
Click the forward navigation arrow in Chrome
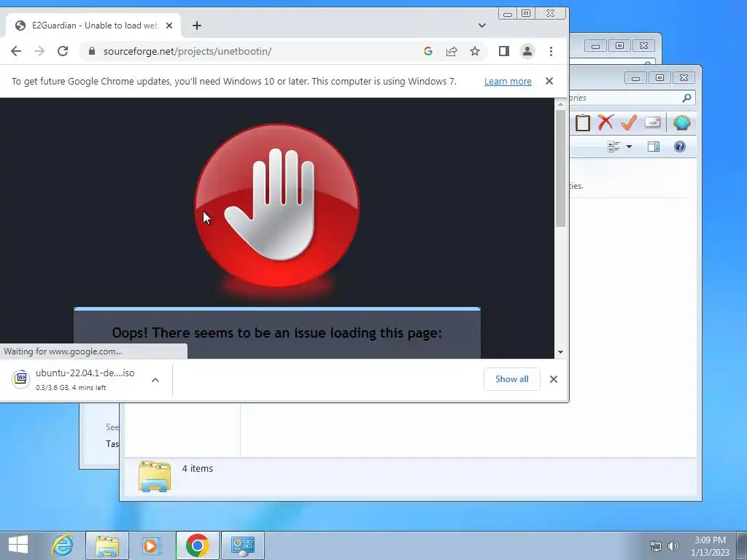(39, 52)
